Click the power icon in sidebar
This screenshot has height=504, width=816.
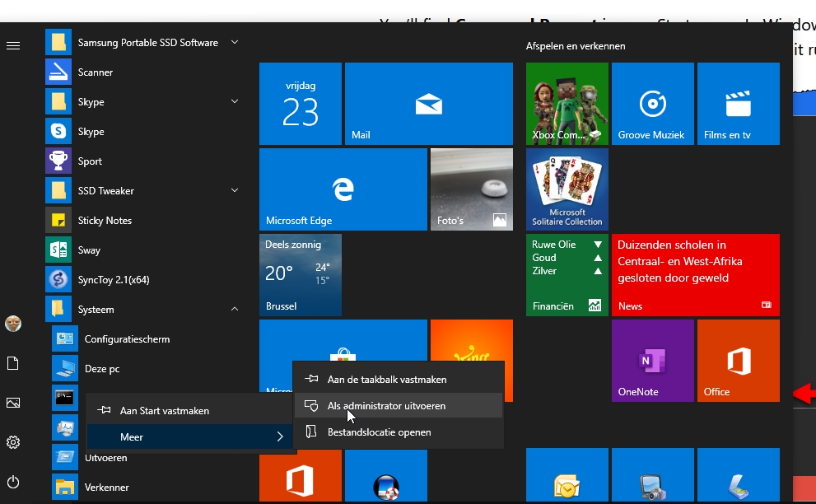(13, 482)
